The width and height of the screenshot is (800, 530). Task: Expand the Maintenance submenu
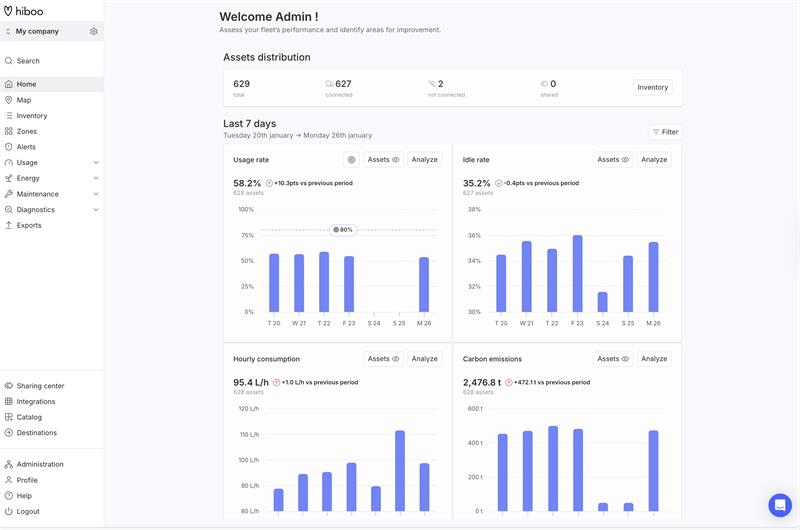tap(96, 194)
